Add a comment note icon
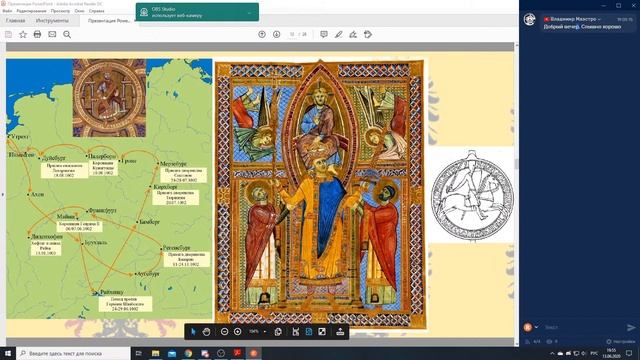This screenshot has width=640, height=360. tap(324, 34)
